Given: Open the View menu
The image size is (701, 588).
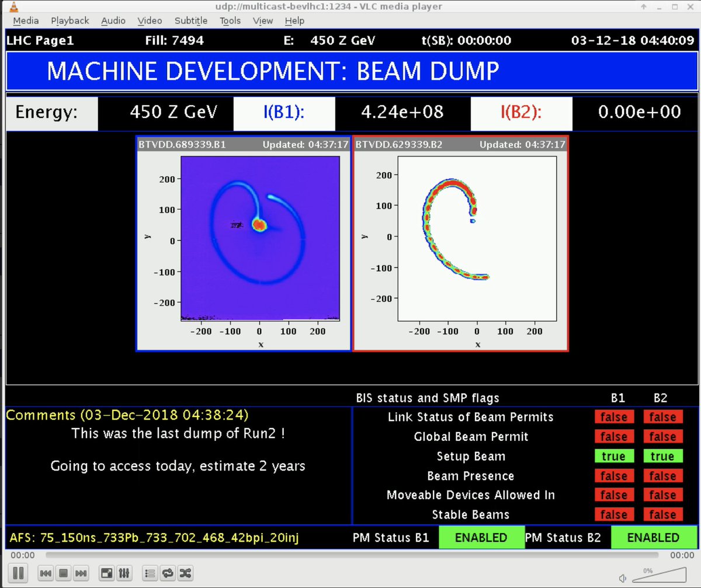Looking at the screenshot, I should point(263,20).
